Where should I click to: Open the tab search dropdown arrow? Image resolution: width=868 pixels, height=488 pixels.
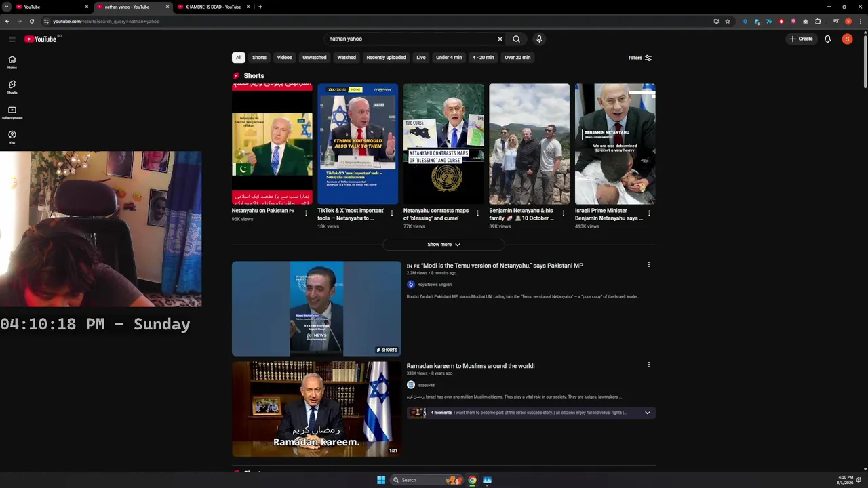(7, 7)
